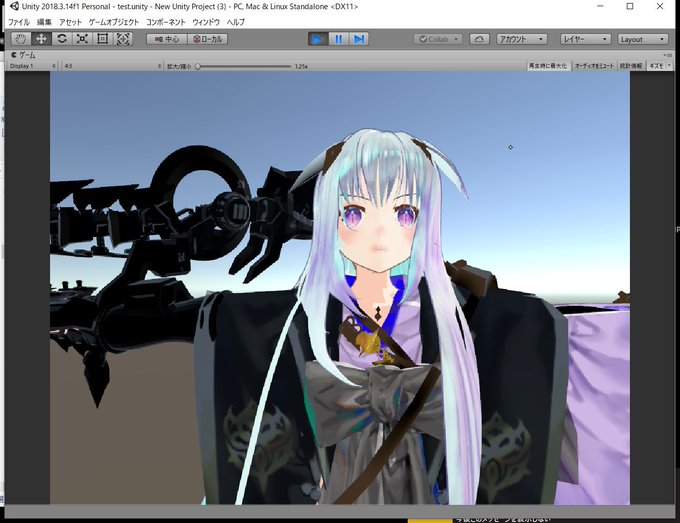The height and width of the screenshot is (523, 680).
Task: Toggle ギズモ gizmos button
Action: coord(656,66)
